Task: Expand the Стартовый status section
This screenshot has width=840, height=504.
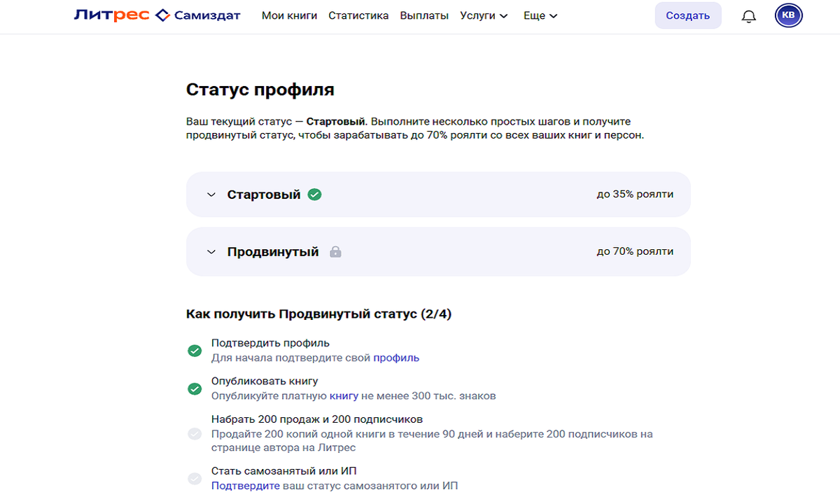Action: click(x=211, y=194)
